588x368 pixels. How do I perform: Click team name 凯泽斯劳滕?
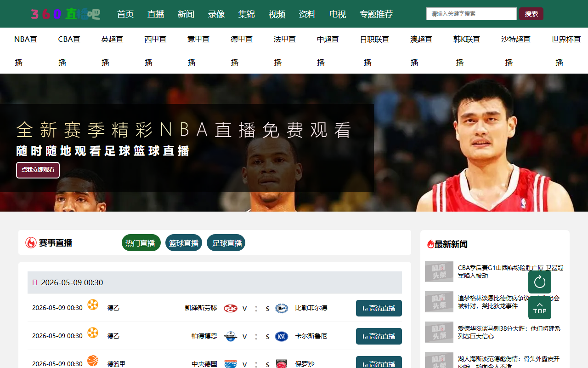click(x=201, y=308)
